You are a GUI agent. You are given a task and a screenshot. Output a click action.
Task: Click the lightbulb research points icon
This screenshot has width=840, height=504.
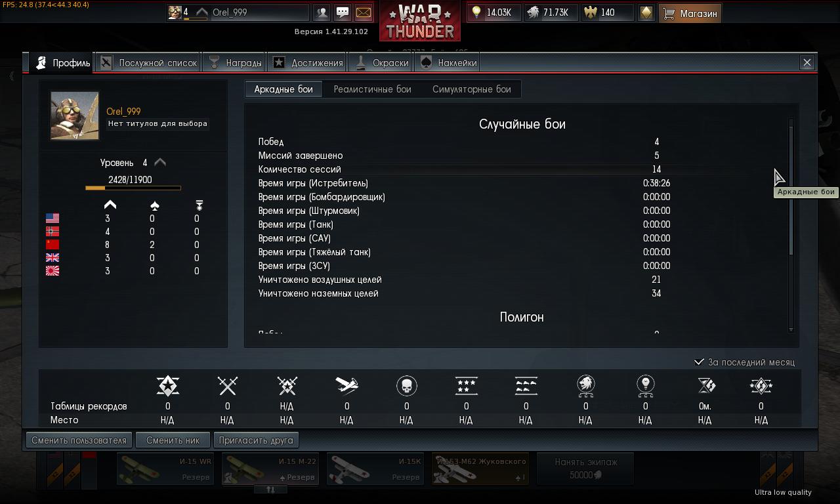(x=476, y=12)
